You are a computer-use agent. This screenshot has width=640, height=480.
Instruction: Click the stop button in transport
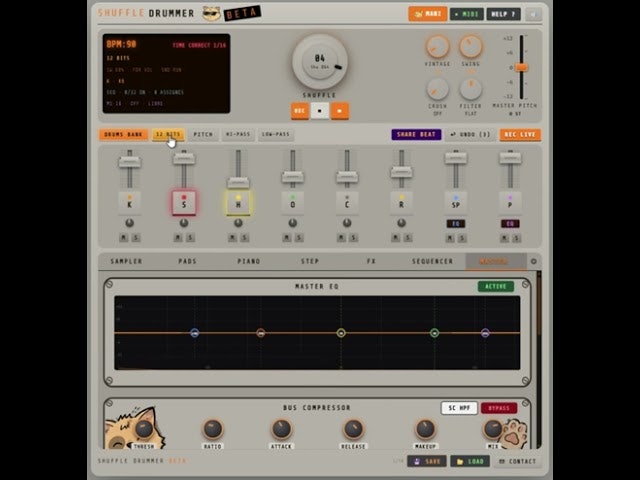[x=320, y=111]
